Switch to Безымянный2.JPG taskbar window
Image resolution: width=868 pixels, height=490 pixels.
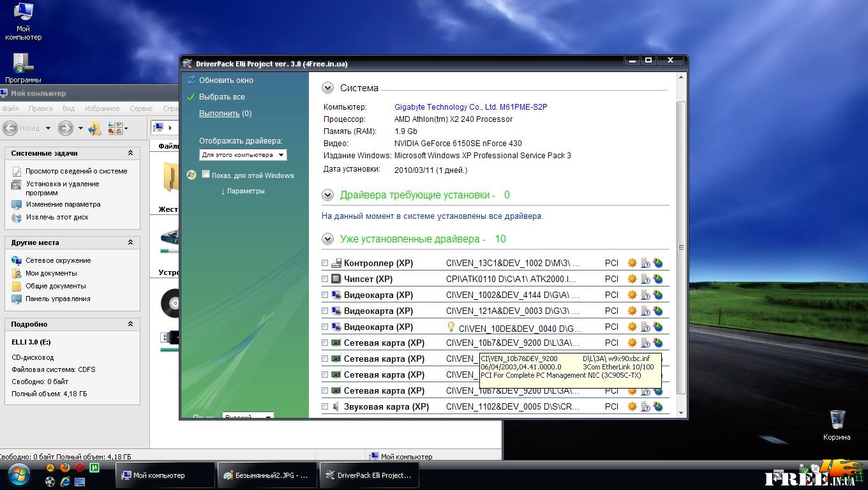point(267,475)
